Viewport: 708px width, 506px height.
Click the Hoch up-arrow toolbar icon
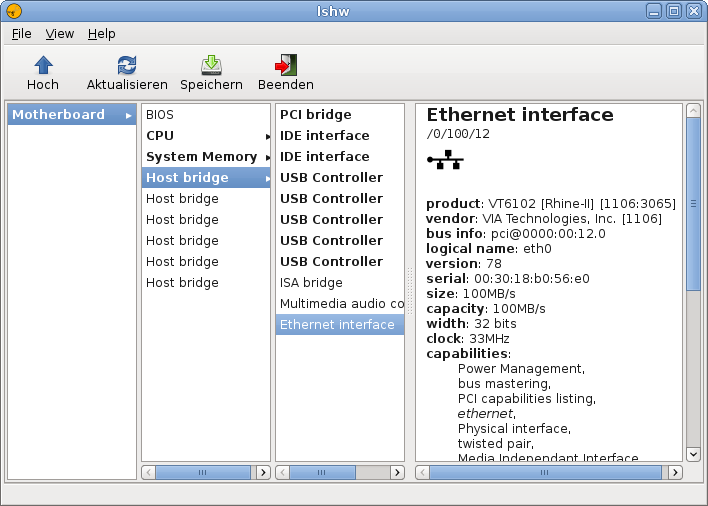[x=43, y=66]
